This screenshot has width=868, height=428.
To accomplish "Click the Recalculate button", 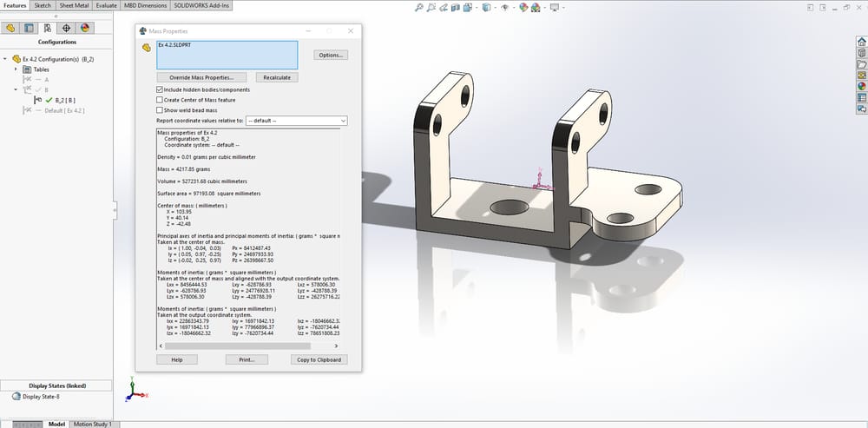I will click(277, 77).
